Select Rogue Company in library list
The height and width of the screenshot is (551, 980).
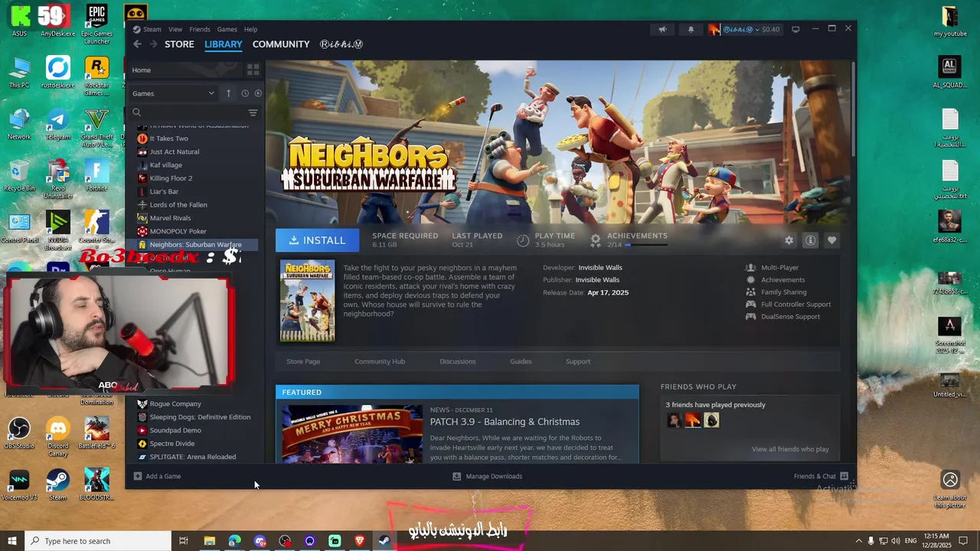[x=175, y=403]
